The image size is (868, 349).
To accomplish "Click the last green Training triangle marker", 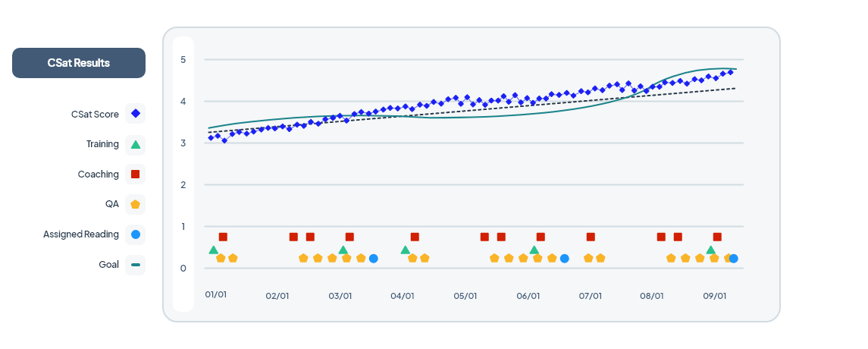I will coord(711,250).
